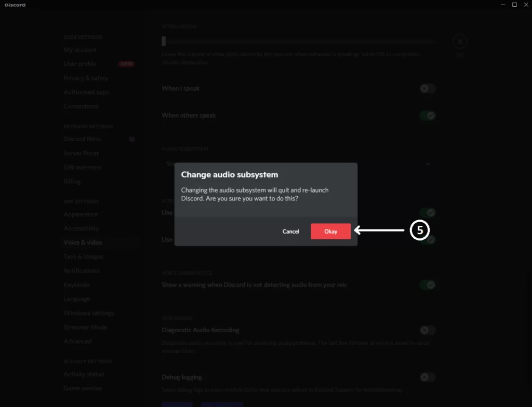
Task: Click the Change audio subsystem heading
Action: (229, 174)
